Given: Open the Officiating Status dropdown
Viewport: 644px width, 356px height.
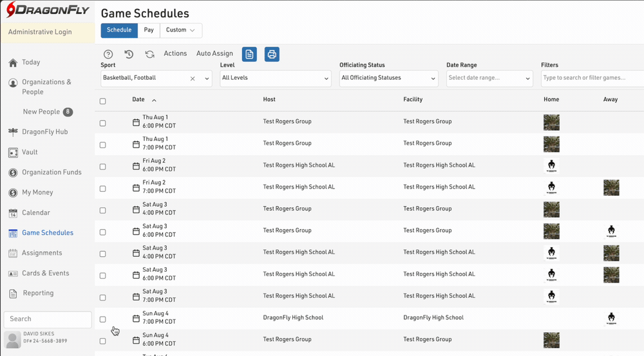Looking at the screenshot, I should [388, 79].
